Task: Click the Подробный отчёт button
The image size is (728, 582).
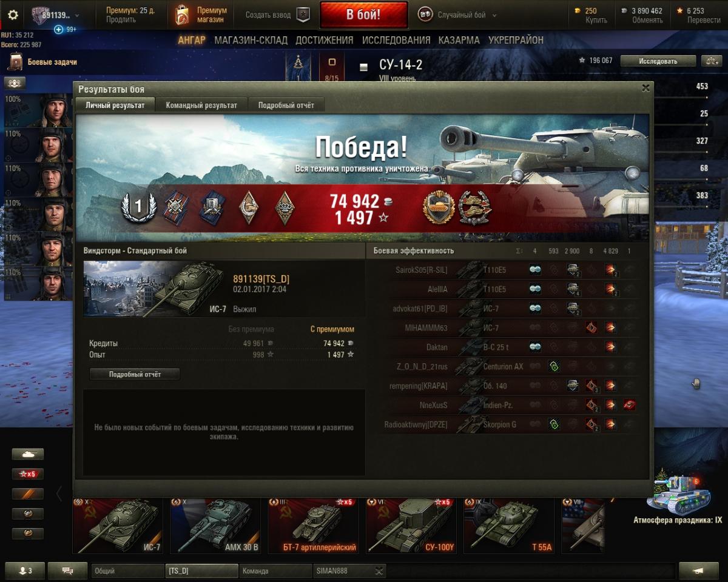Action: pos(135,374)
